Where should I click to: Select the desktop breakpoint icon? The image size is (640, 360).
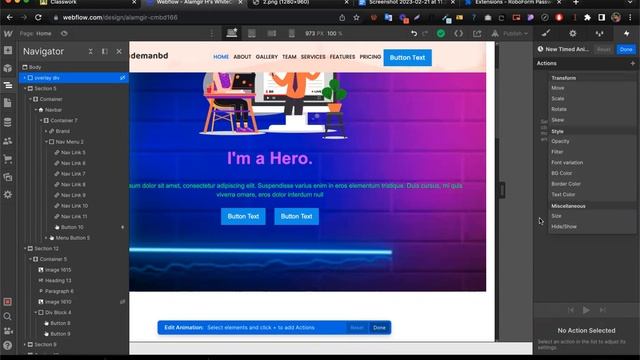(232, 33)
